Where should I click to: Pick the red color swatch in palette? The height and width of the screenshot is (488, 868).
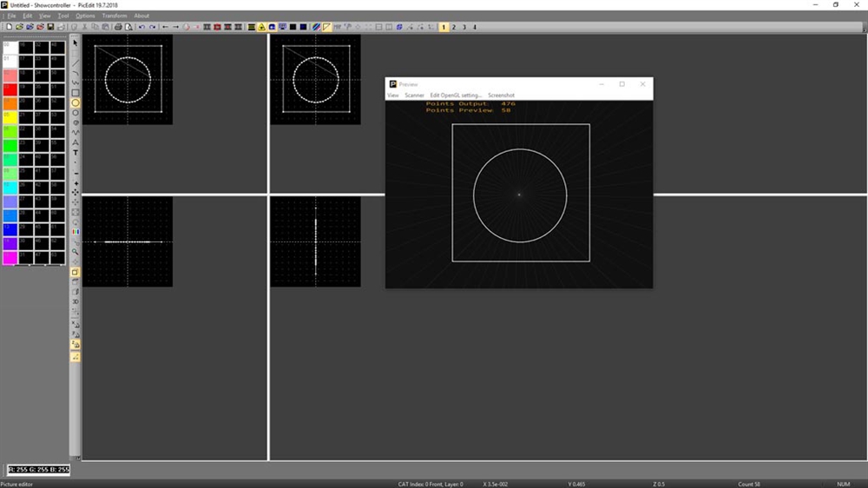point(10,89)
